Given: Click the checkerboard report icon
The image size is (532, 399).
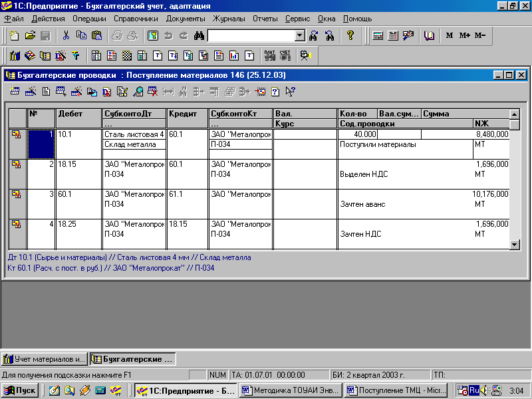Looking at the screenshot, I should tap(127, 56).
